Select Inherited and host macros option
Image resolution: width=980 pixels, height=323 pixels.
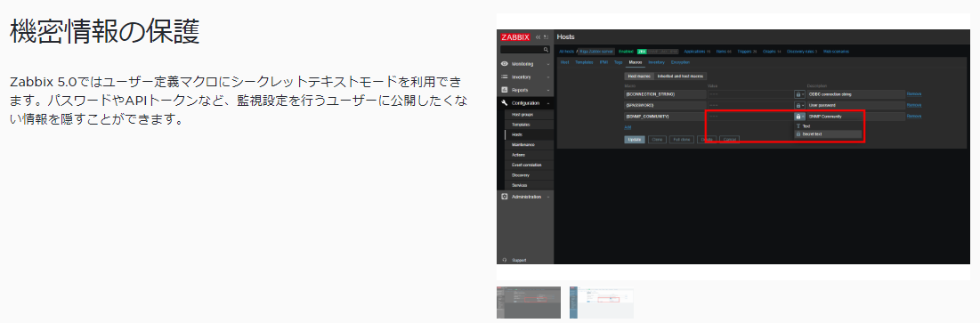[x=680, y=76]
